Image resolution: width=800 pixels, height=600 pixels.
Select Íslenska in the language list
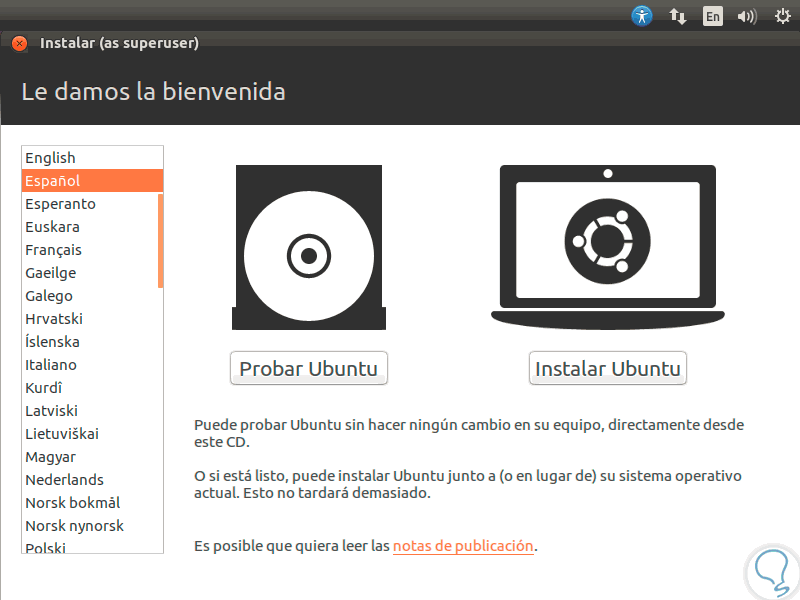pyautogui.click(x=92, y=341)
